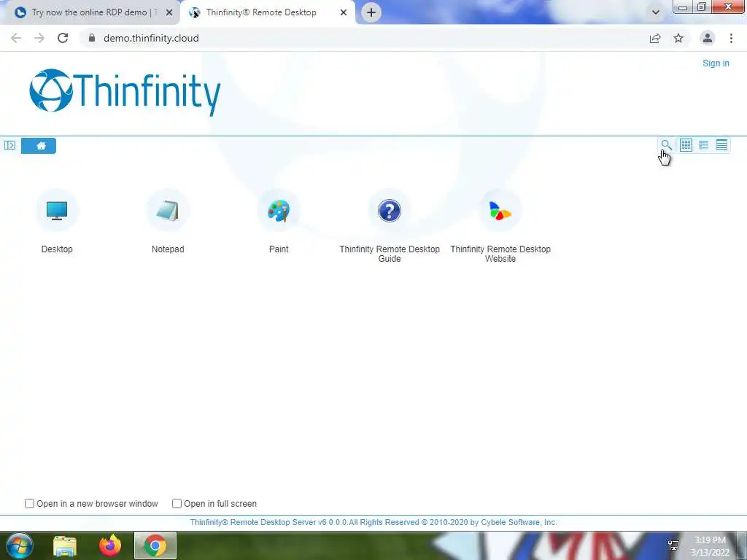Launch the Paint application icon

coord(279,211)
